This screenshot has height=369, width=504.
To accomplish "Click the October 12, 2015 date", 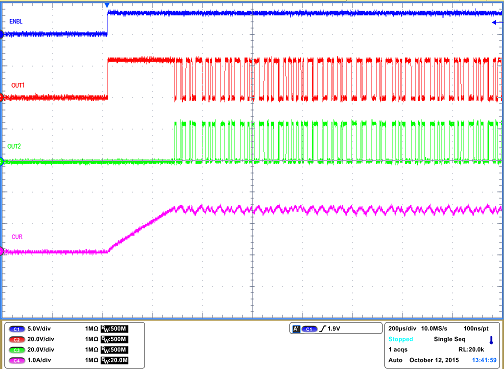I will click(434, 360).
